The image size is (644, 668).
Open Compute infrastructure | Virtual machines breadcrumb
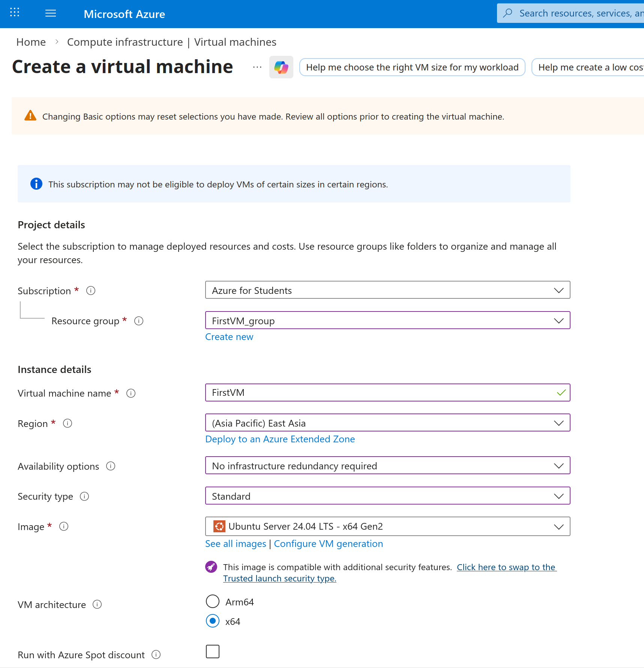point(172,42)
